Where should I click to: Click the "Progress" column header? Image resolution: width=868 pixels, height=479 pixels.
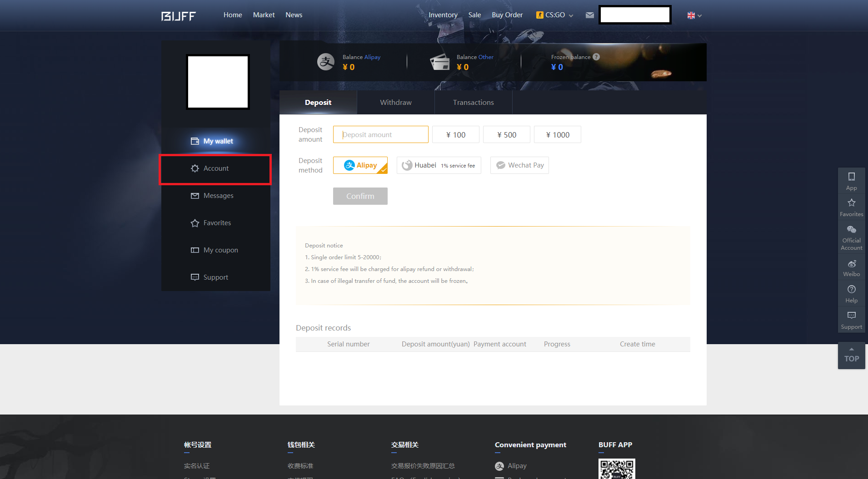pyautogui.click(x=557, y=344)
